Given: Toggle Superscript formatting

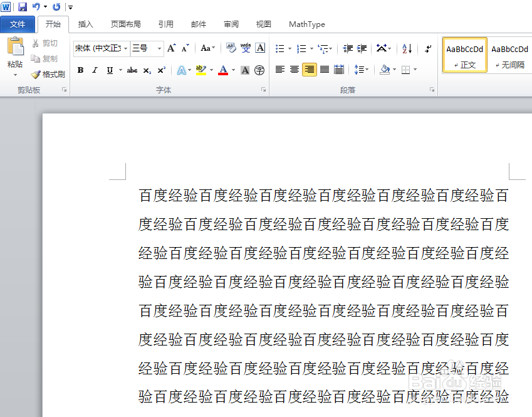Looking at the screenshot, I should (162, 70).
